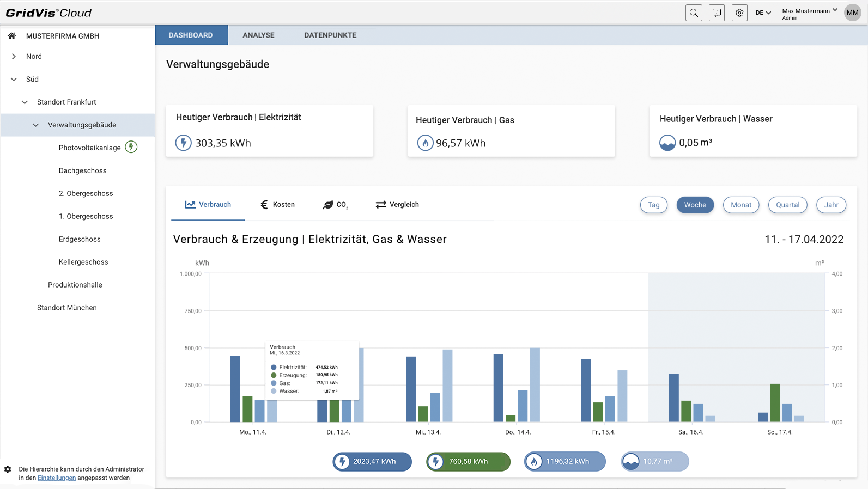Toggle generation series pill 760,58 kWh
Image resolution: width=868 pixels, height=489 pixels.
(468, 462)
